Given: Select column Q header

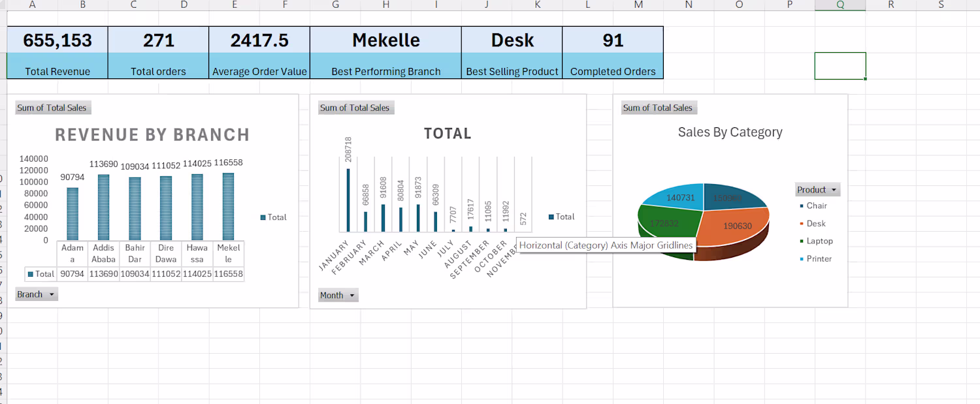Looking at the screenshot, I should click(x=840, y=5).
